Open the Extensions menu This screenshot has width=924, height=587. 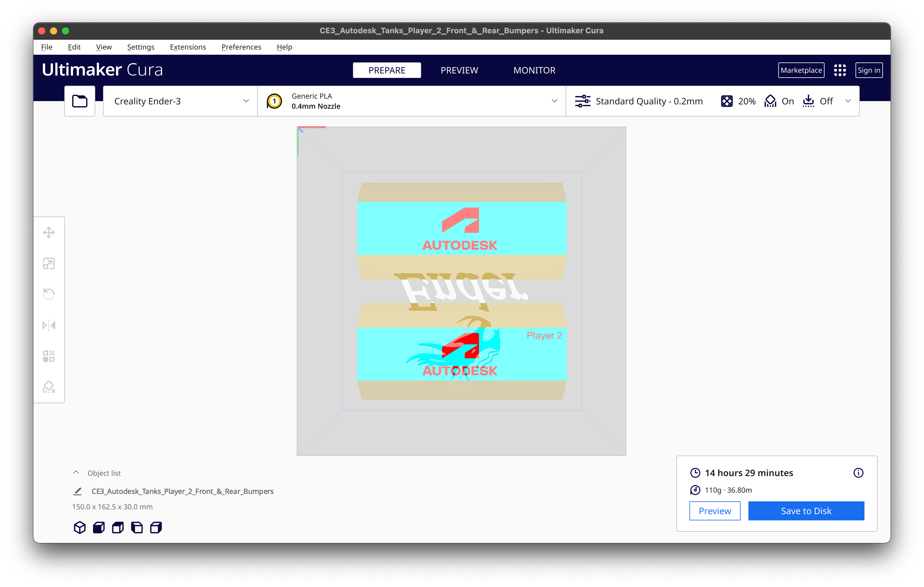click(188, 47)
